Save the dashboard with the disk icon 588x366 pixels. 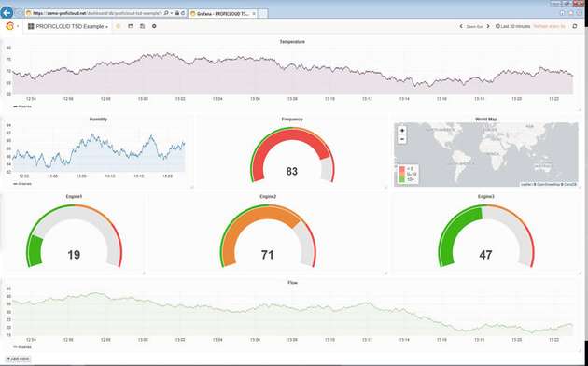(x=142, y=26)
